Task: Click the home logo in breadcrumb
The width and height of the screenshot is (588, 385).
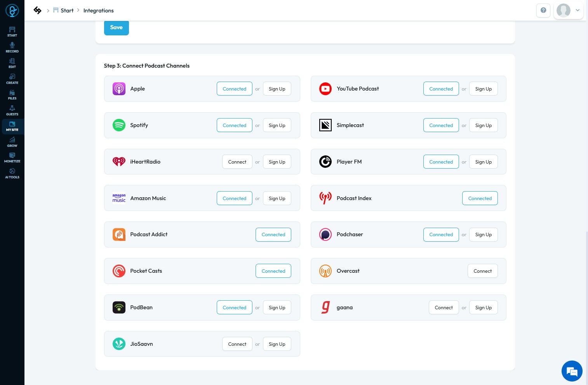Action: click(x=37, y=10)
